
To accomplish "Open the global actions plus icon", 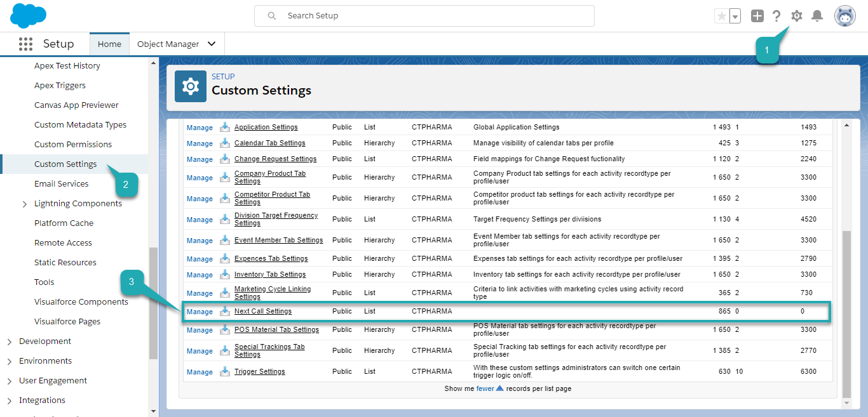I will 757,16.
